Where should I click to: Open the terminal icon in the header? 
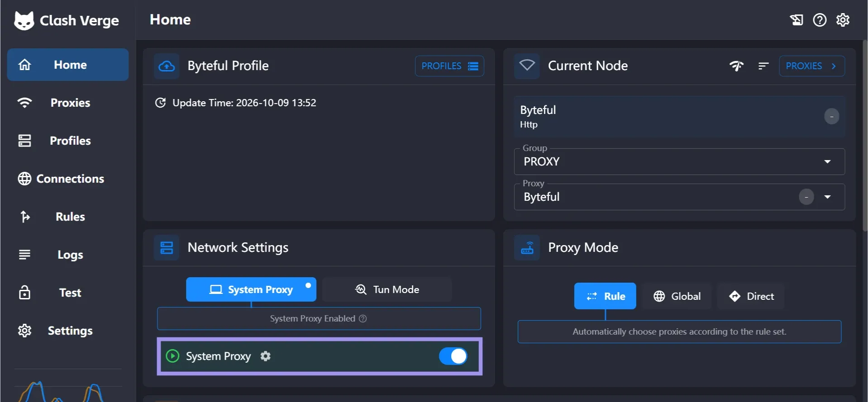tap(796, 20)
